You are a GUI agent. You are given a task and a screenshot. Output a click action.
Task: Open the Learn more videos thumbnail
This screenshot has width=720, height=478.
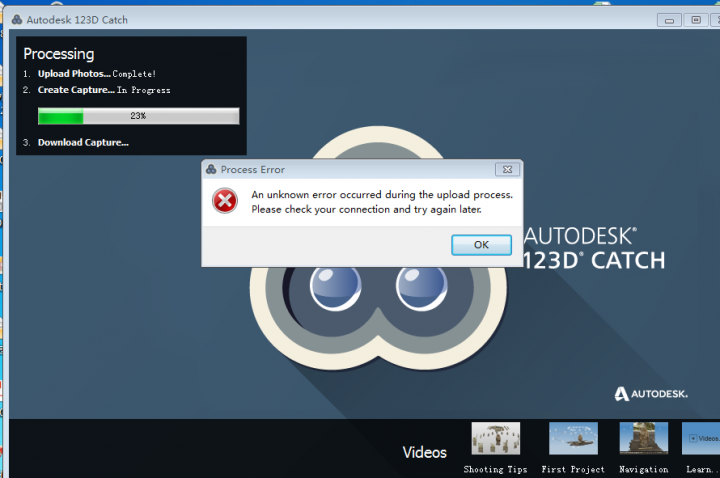click(x=700, y=439)
